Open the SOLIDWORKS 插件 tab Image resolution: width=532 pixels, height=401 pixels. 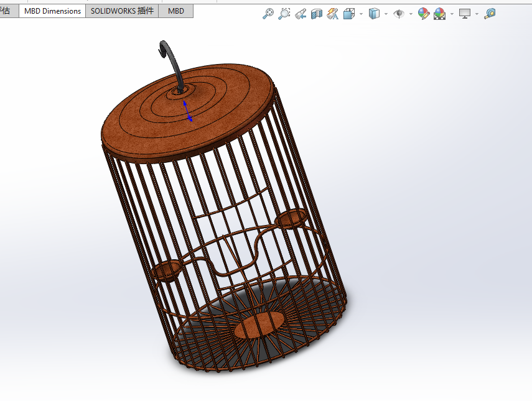tap(122, 11)
